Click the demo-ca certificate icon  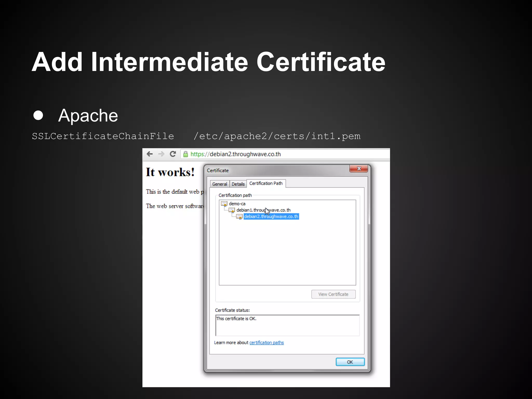point(224,204)
